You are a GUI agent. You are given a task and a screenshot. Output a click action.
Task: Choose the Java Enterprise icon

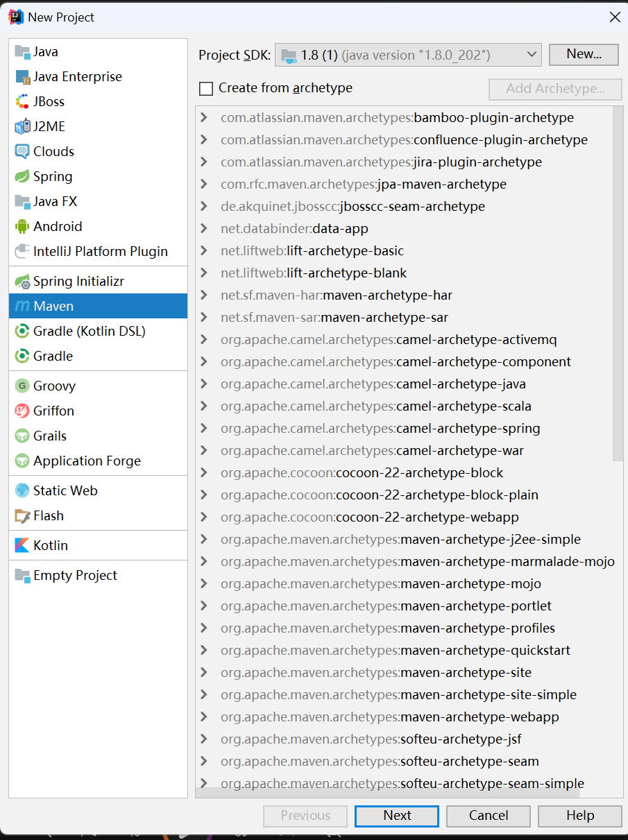click(x=22, y=77)
